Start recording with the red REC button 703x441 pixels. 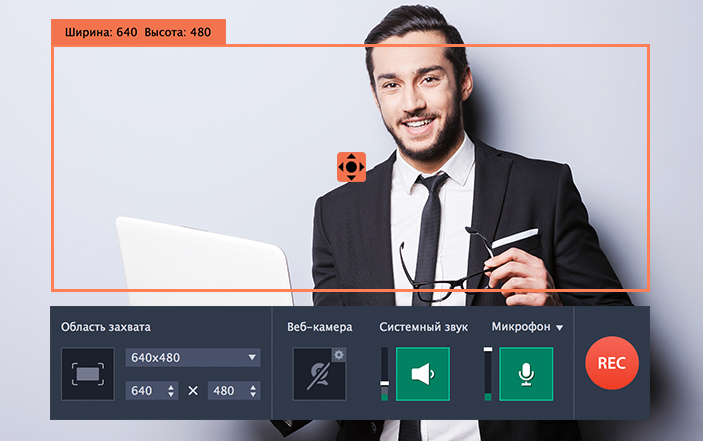(x=612, y=363)
